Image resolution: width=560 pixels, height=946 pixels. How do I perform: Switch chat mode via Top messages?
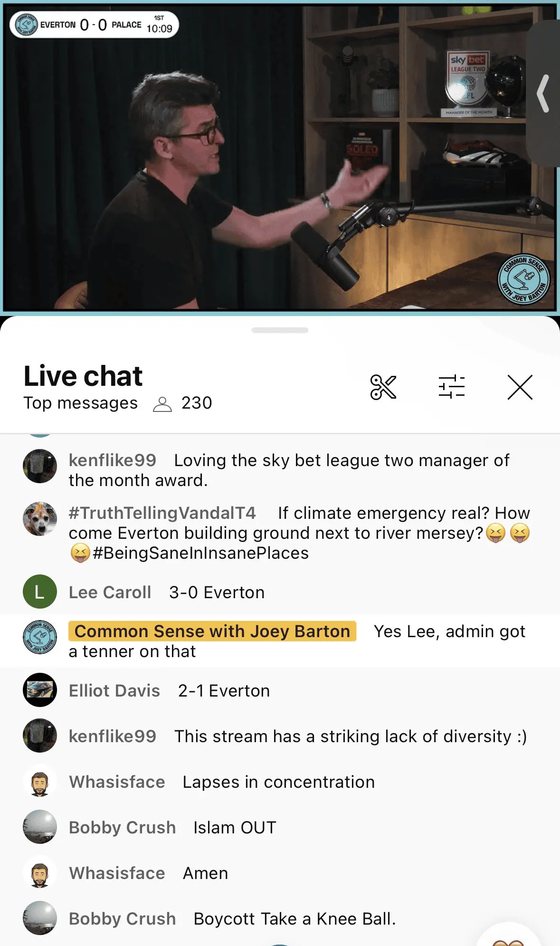tap(80, 403)
